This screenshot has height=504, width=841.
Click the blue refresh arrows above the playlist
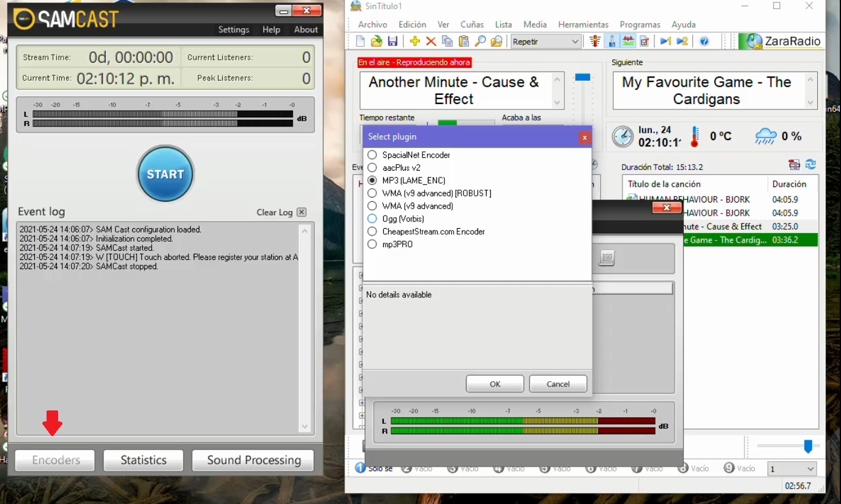click(x=811, y=165)
